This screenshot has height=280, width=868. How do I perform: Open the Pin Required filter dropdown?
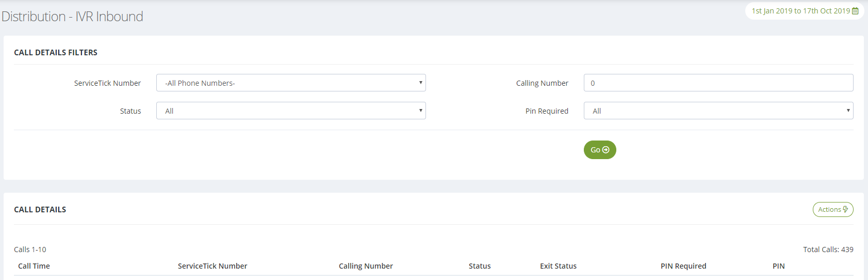[x=718, y=111]
